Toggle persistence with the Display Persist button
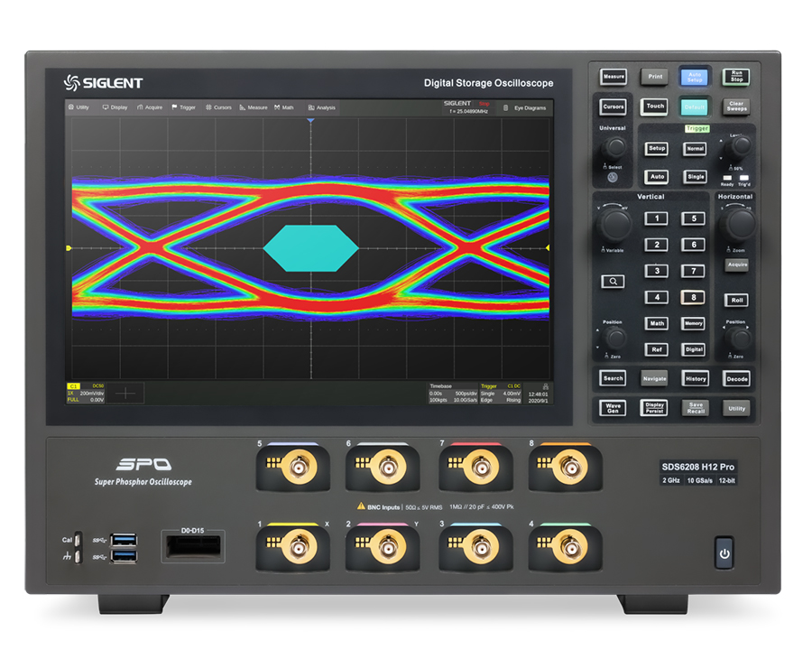This screenshot has height=668, width=812. [653, 408]
